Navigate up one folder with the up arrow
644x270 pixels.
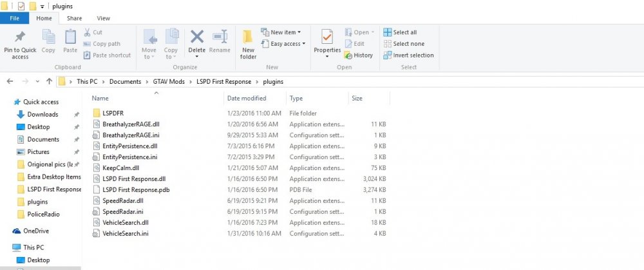tap(50, 81)
